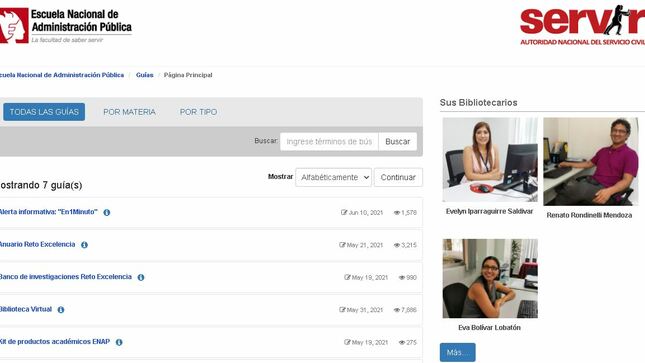Click info icon for Kit de productos académicos

click(119, 342)
